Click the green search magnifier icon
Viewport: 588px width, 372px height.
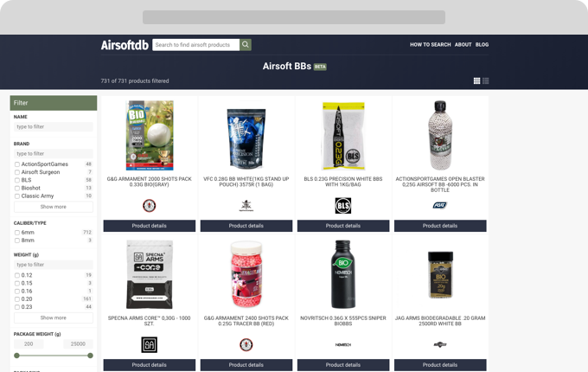[x=246, y=45]
